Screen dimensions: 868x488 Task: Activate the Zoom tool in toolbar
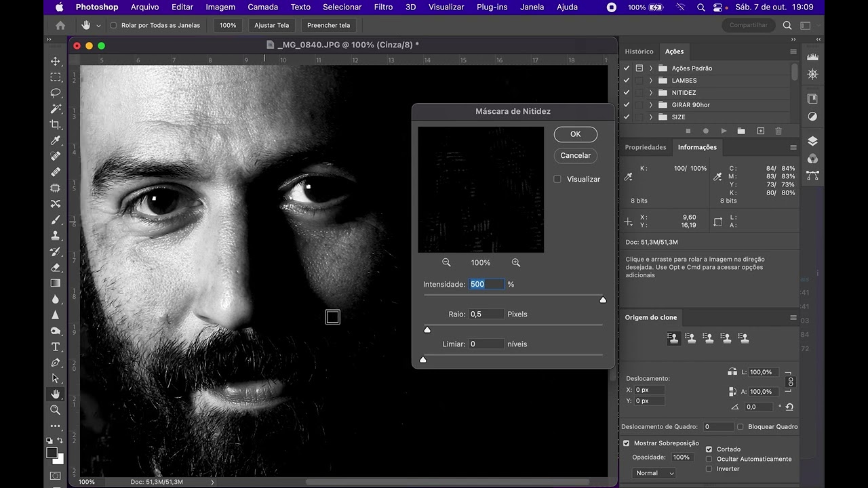pos(56,410)
